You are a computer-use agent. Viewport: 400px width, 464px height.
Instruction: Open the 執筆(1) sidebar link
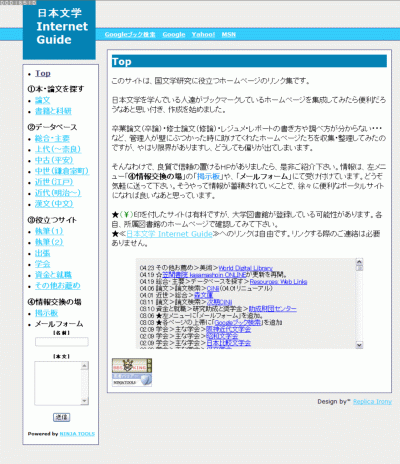point(49,231)
